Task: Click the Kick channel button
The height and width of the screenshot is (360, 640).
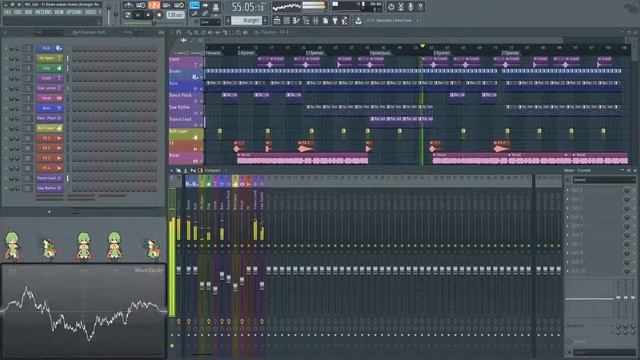Action: coord(50,49)
